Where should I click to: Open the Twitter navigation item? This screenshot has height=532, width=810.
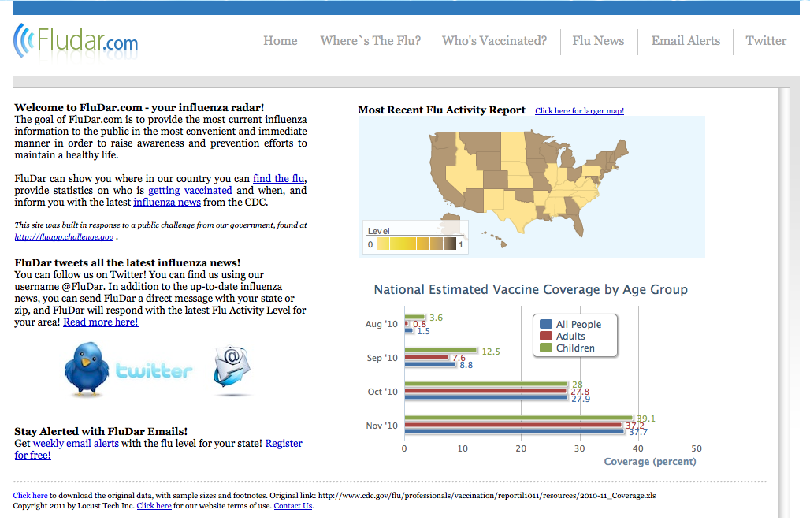coord(766,41)
